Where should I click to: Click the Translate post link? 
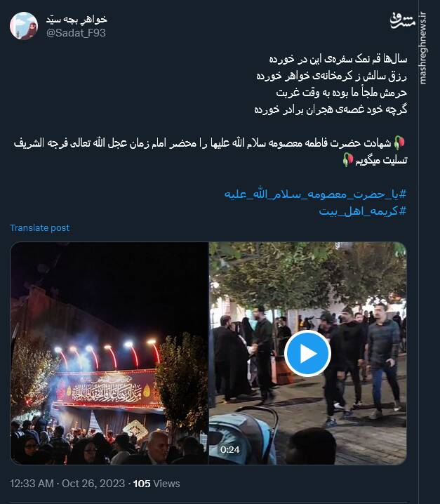point(39,228)
